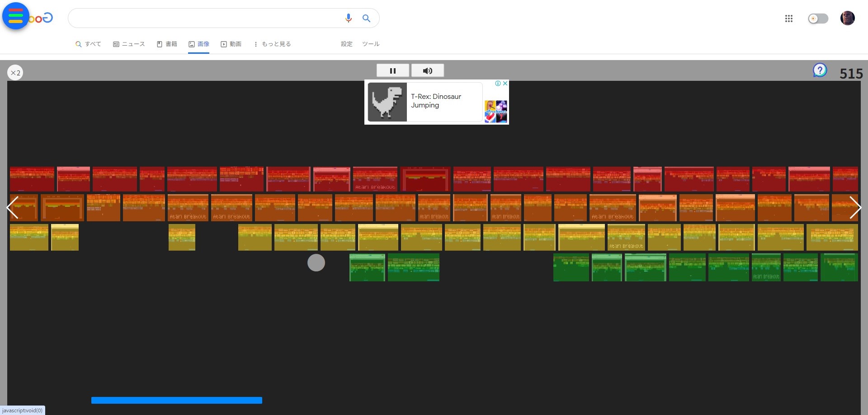The width and height of the screenshot is (868, 415).
Task: Click the green brick labeled Atari Breakout
Action: click(x=766, y=267)
